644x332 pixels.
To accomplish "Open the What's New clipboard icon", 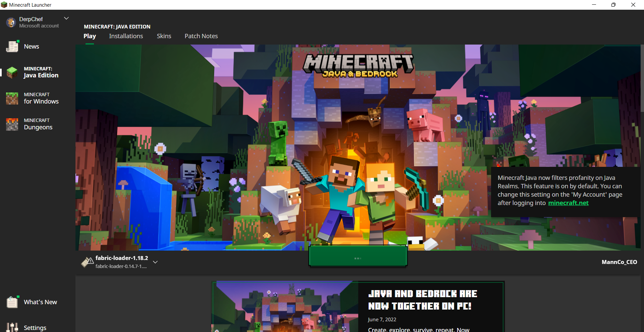I will point(12,302).
